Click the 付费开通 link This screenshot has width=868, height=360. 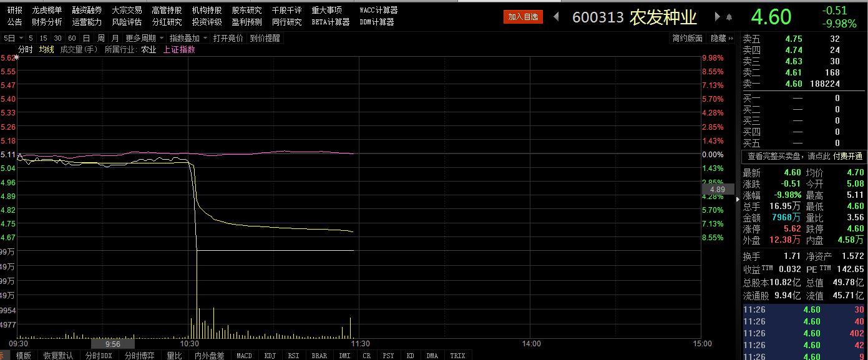847,156
